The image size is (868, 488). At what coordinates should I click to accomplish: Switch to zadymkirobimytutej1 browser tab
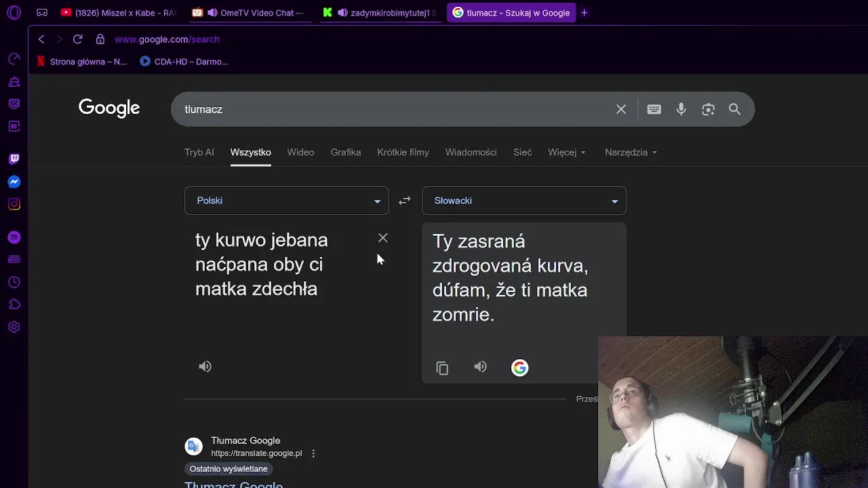point(380,12)
